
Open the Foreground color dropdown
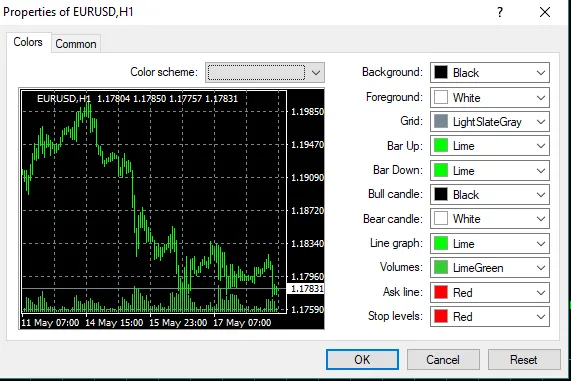click(489, 97)
